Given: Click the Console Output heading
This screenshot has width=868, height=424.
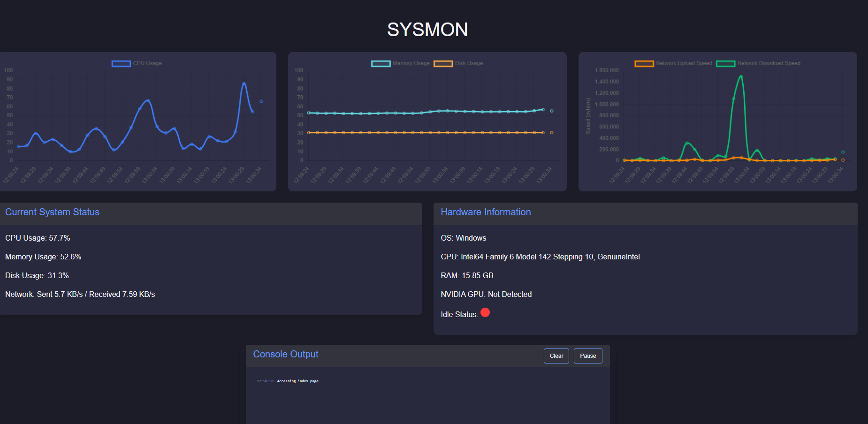Looking at the screenshot, I should [x=286, y=354].
